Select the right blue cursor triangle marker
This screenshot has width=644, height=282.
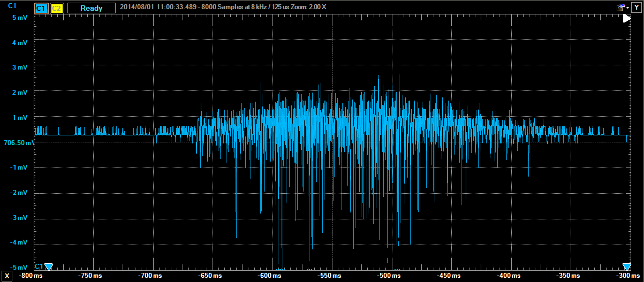tap(627, 266)
